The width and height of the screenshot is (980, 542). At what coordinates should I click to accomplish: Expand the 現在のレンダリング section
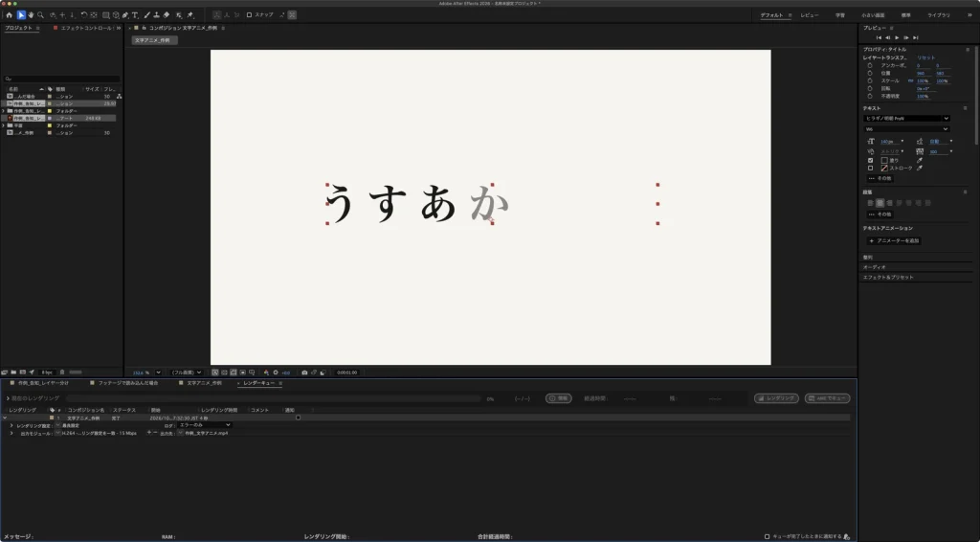pos(8,398)
